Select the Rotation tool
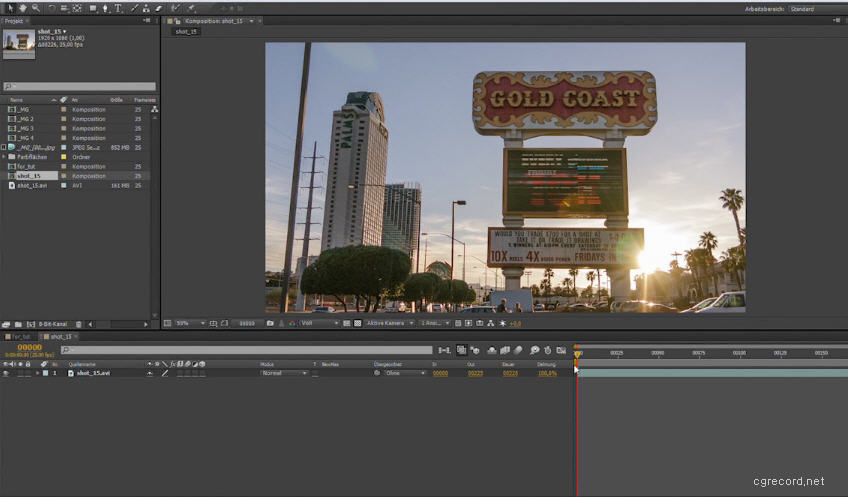The height and width of the screenshot is (497, 848). 52,8
